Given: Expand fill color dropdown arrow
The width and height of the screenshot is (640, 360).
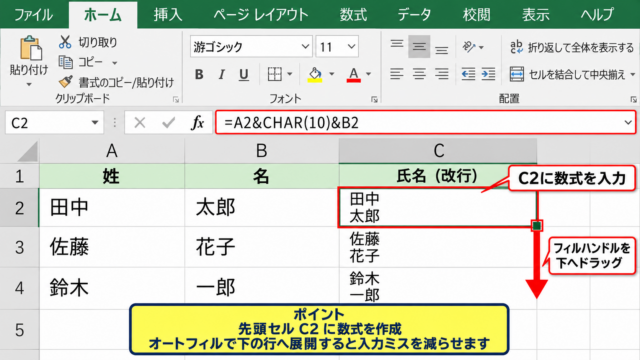Looking at the screenshot, I should pos(331,74).
